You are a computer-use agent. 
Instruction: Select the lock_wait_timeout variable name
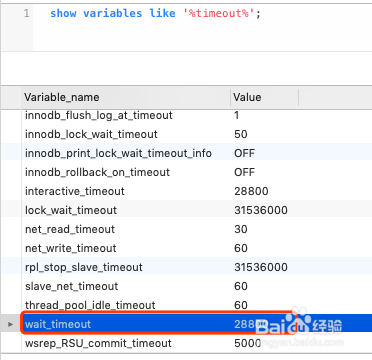71,210
